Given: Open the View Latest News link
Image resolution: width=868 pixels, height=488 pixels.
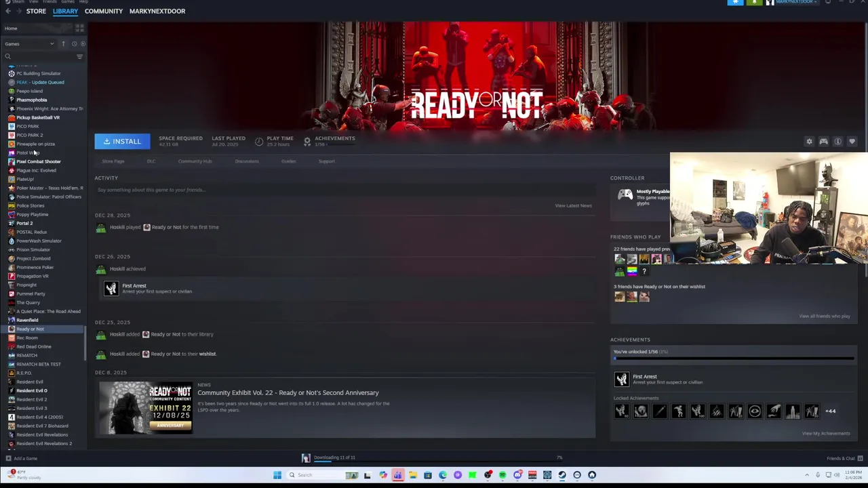Looking at the screenshot, I should pos(573,205).
